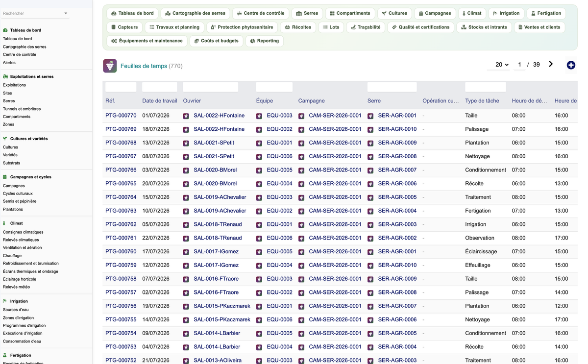Open Variétés sidebar link
The width and height of the screenshot is (588, 364).
pos(10,155)
